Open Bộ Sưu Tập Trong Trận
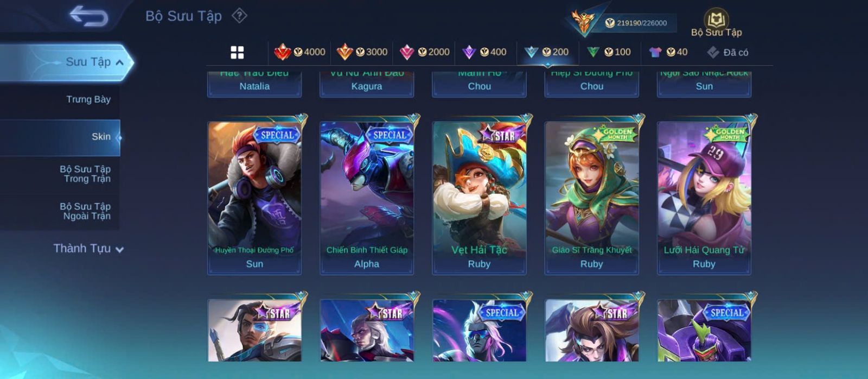 coord(85,174)
